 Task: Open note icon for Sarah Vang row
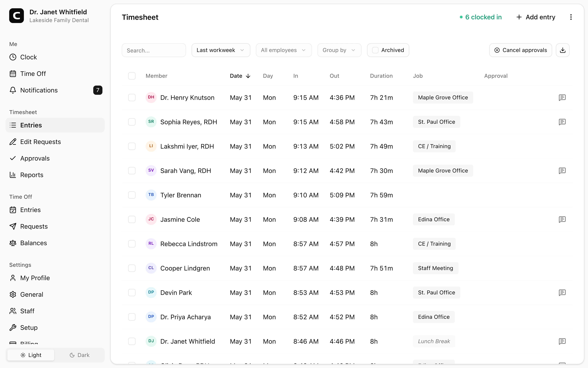(x=562, y=171)
